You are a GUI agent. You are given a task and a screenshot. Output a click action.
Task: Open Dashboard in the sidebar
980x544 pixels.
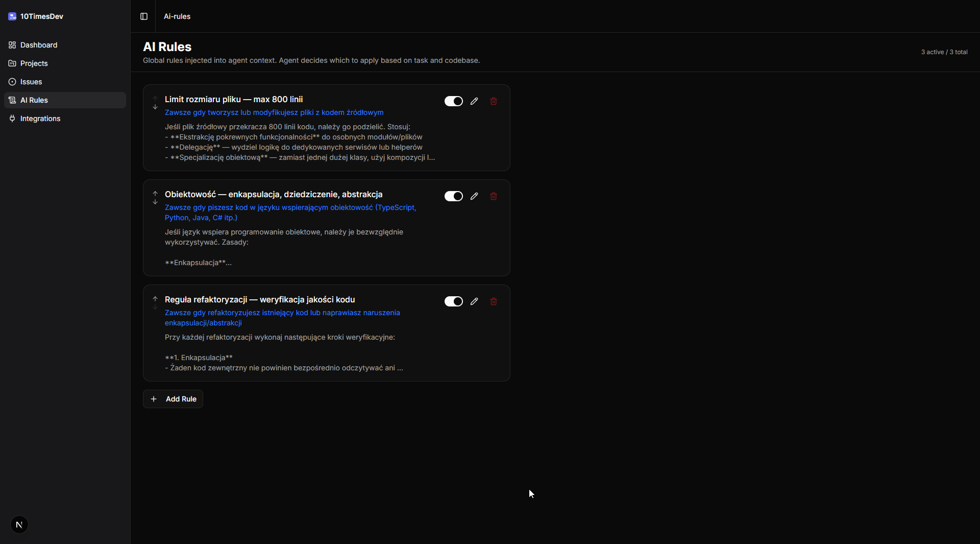[39, 45]
